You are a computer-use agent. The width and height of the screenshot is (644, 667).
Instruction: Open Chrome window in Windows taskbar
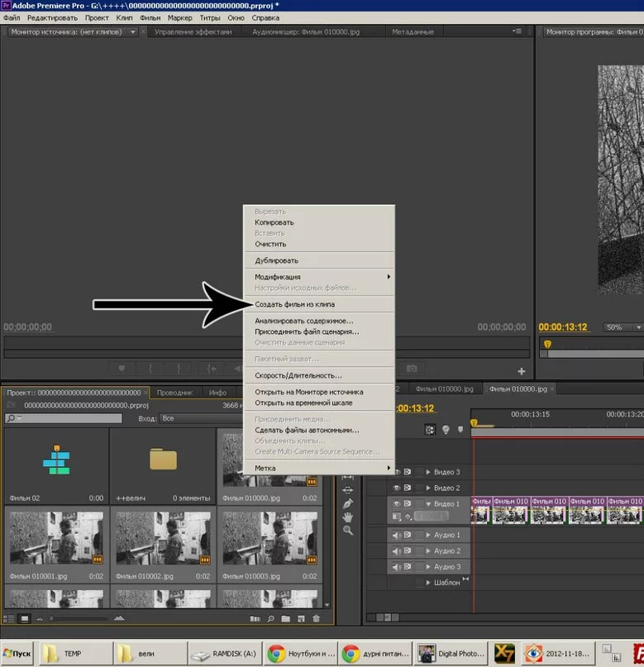tap(302, 652)
